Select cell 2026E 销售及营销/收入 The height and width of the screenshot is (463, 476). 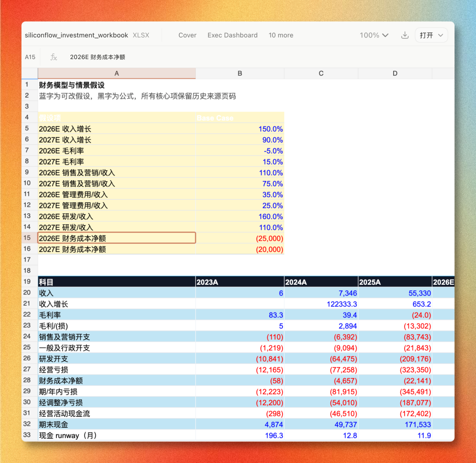point(116,172)
